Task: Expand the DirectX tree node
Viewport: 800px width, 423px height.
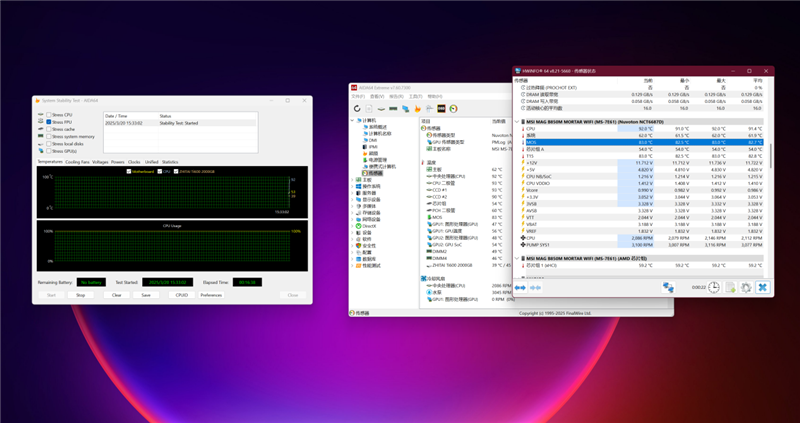Action: 353,226
